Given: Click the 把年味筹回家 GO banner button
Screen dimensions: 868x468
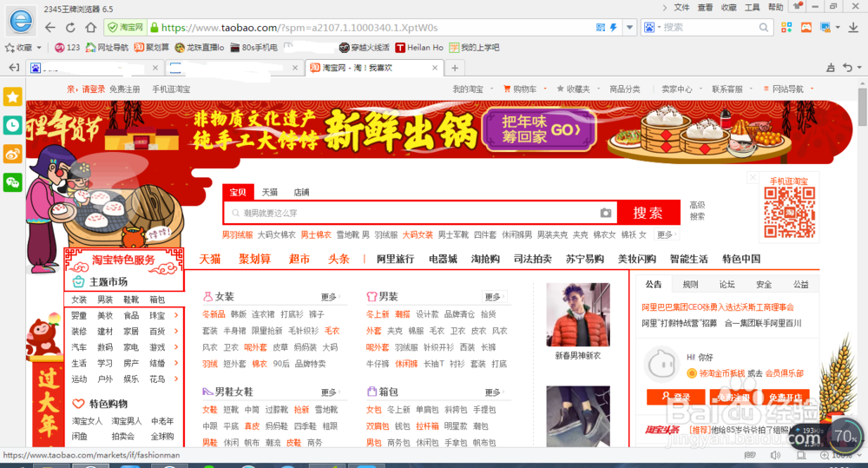Looking at the screenshot, I should click(540, 129).
